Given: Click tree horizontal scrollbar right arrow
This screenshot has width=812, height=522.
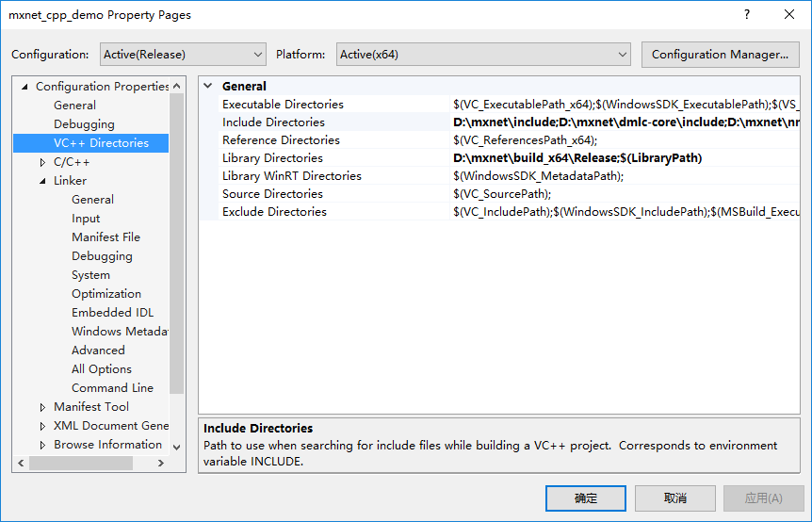Looking at the screenshot, I should pos(161,463).
